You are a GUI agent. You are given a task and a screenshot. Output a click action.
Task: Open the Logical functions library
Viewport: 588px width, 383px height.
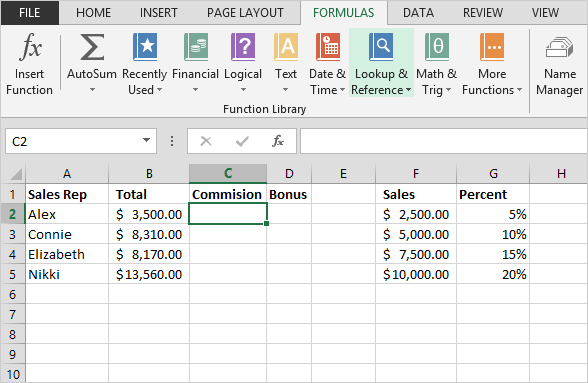click(x=243, y=64)
